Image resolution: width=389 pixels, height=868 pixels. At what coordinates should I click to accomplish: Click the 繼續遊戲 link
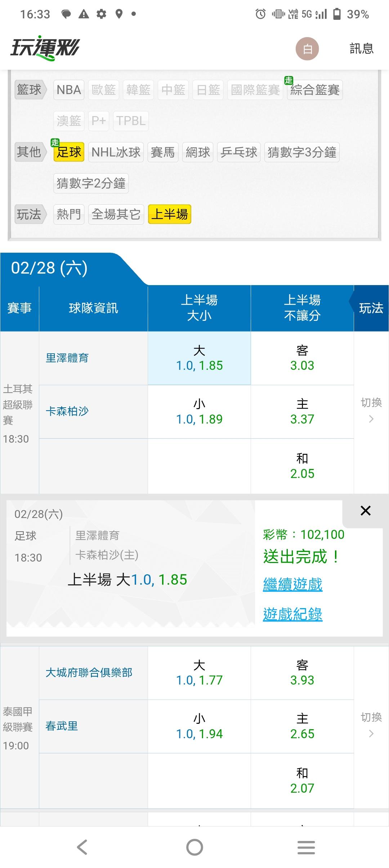[x=292, y=584]
